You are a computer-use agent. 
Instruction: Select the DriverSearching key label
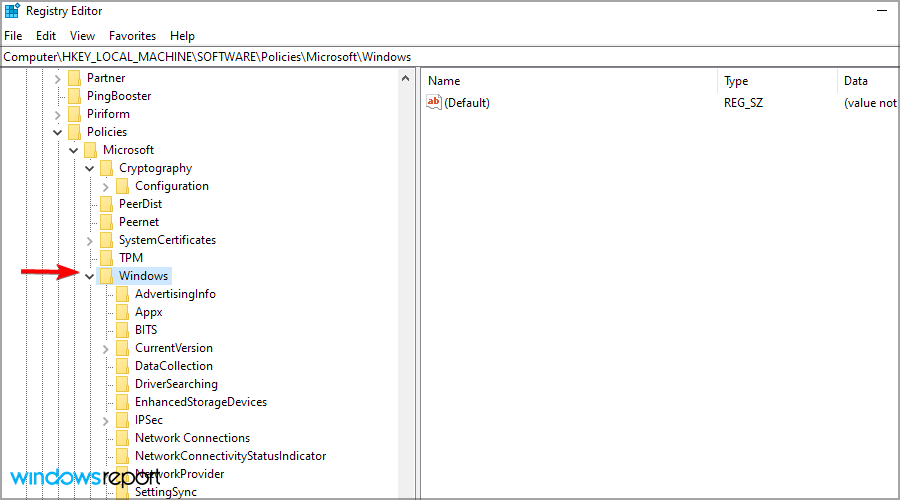[x=176, y=383]
